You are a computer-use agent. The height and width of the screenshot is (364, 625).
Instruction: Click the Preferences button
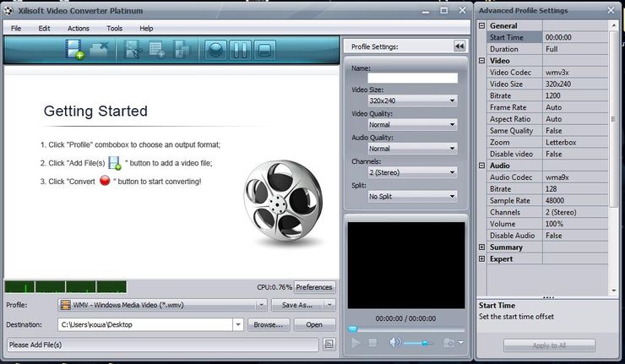(314, 287)
